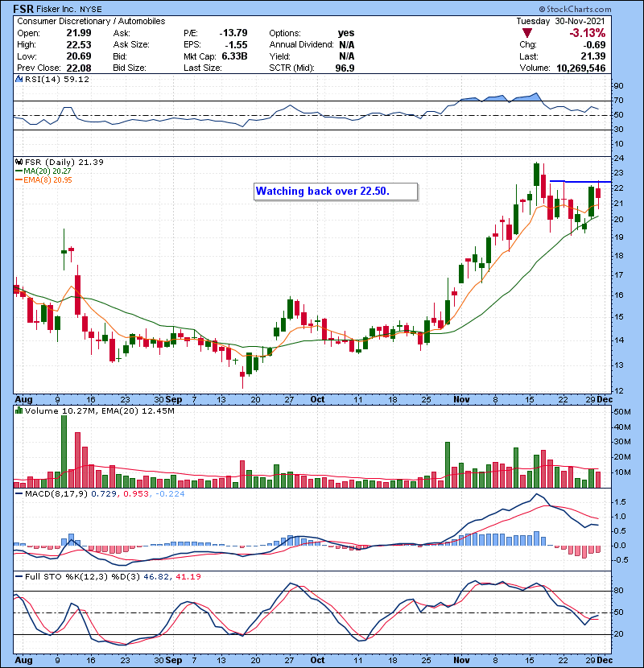Click the MACD(8,17,9) indicator label
The width and height of the screenshot is (644, 668).
pos(56,493)
